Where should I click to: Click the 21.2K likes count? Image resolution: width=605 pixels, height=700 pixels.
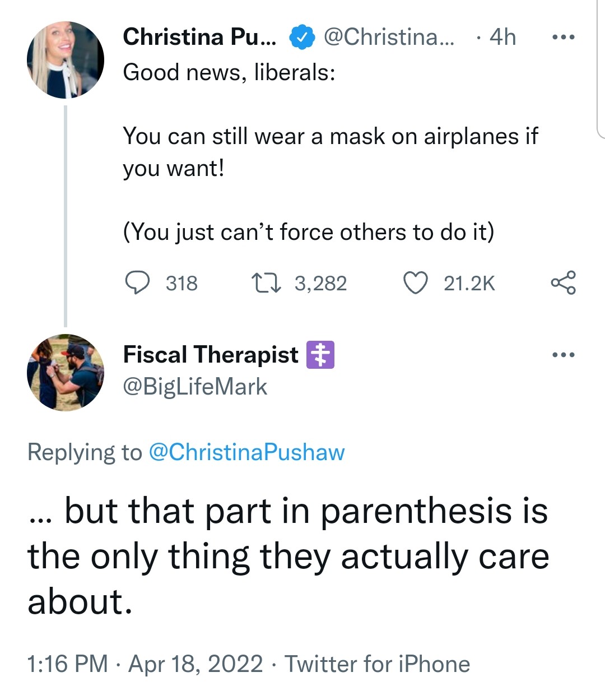[x=469, y=284]
